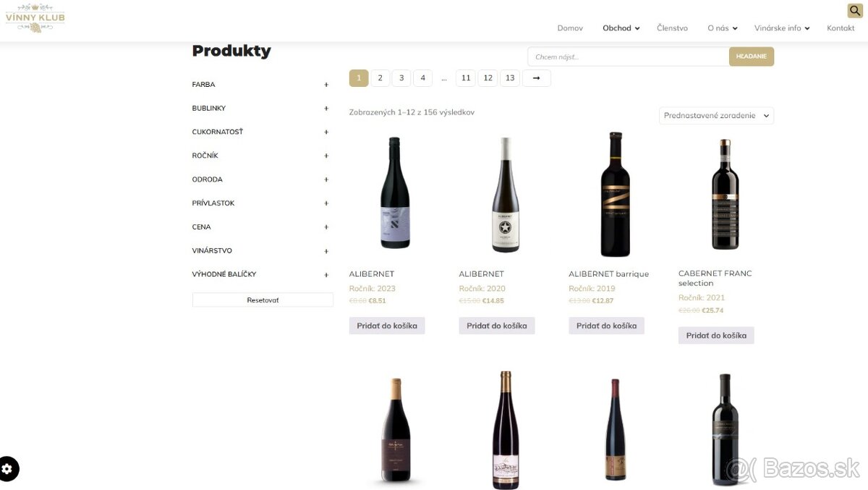The image size is (868, 490).
Task: Go to next page arrow in pagination
Action: click(x=536, y=78)
